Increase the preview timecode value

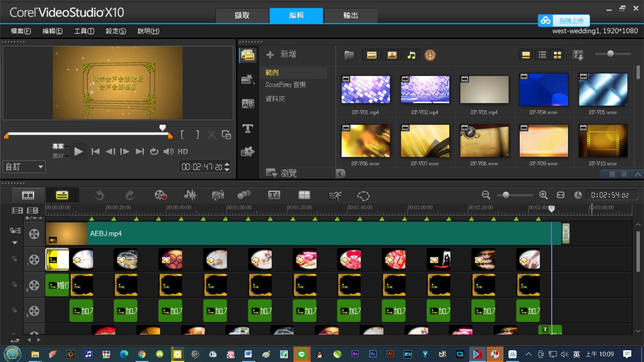[227, 164]
